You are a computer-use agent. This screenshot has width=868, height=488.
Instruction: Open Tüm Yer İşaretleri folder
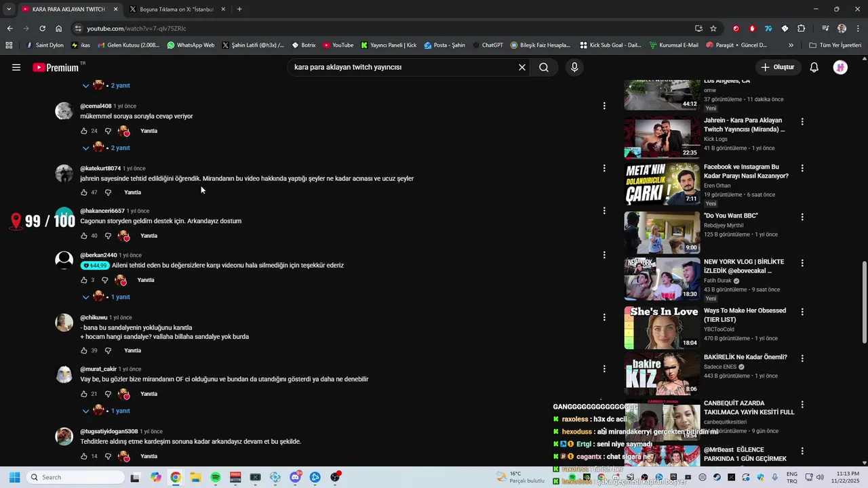click(835, 45)
